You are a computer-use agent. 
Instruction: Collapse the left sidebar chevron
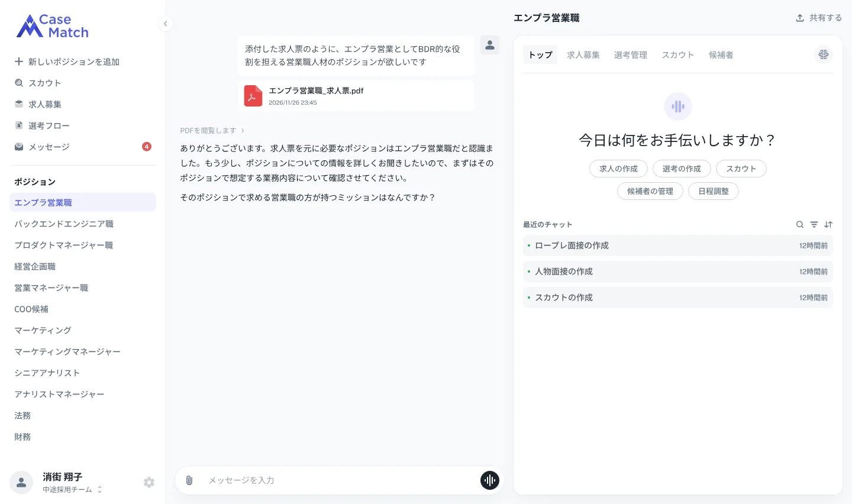[x=166, y=24]
